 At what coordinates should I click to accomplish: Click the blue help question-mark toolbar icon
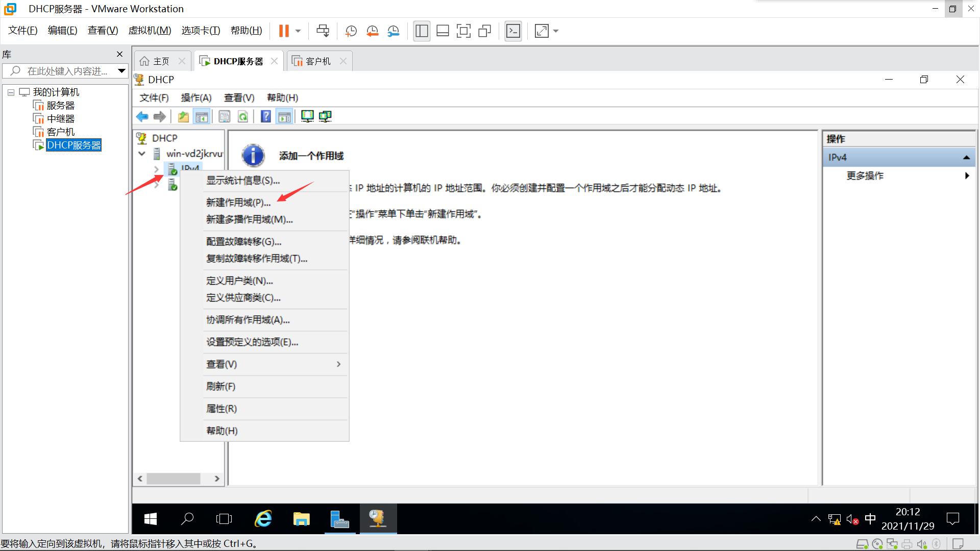click(265, 117)
